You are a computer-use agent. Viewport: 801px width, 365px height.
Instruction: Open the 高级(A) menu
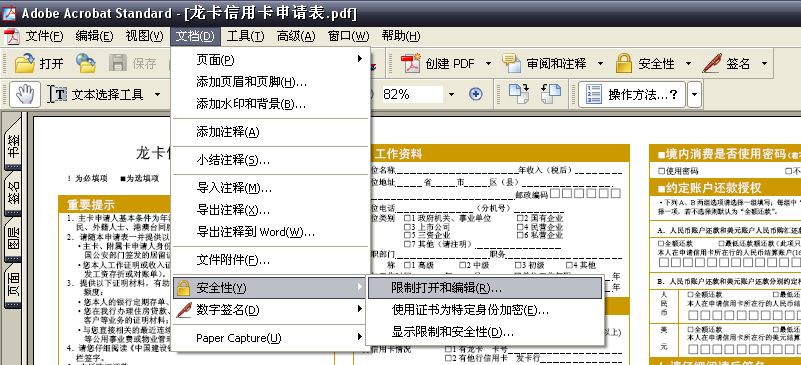tap(296, 36)
